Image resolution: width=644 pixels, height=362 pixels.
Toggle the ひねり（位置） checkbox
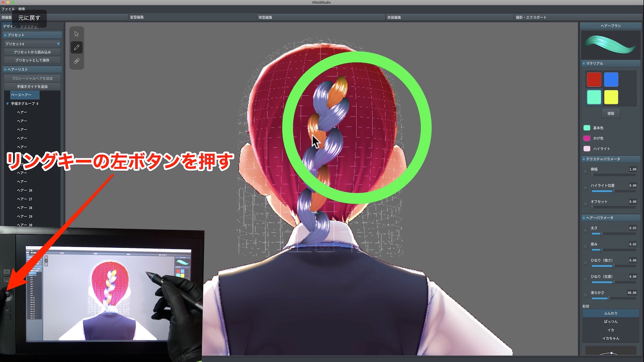tap(585, 279)
